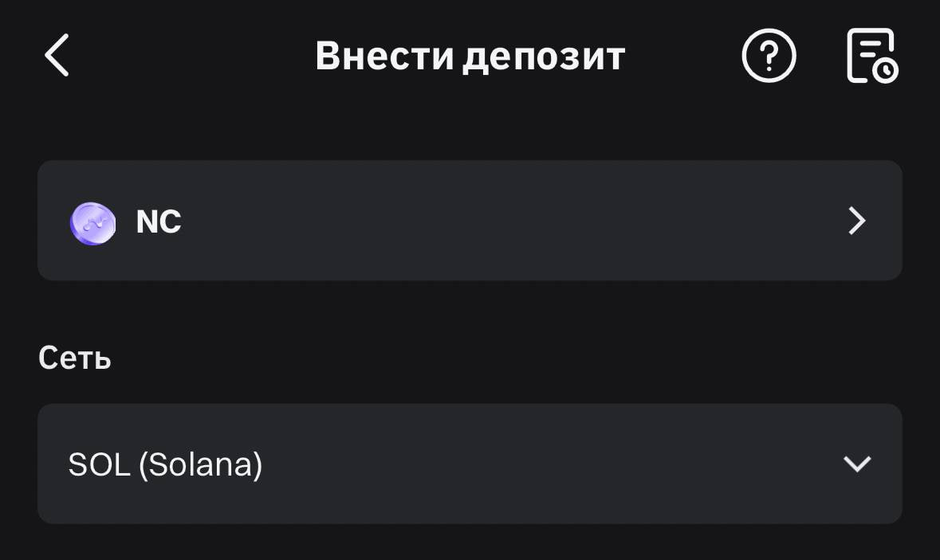
Task: Select a different network than Solana
Action: (470, 464)
